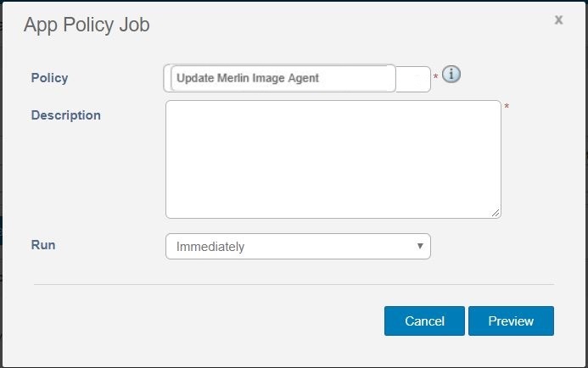This screenshot has height=368, width=588.
Task: Click the left edge of the Policy combo box
Action: 167,79
